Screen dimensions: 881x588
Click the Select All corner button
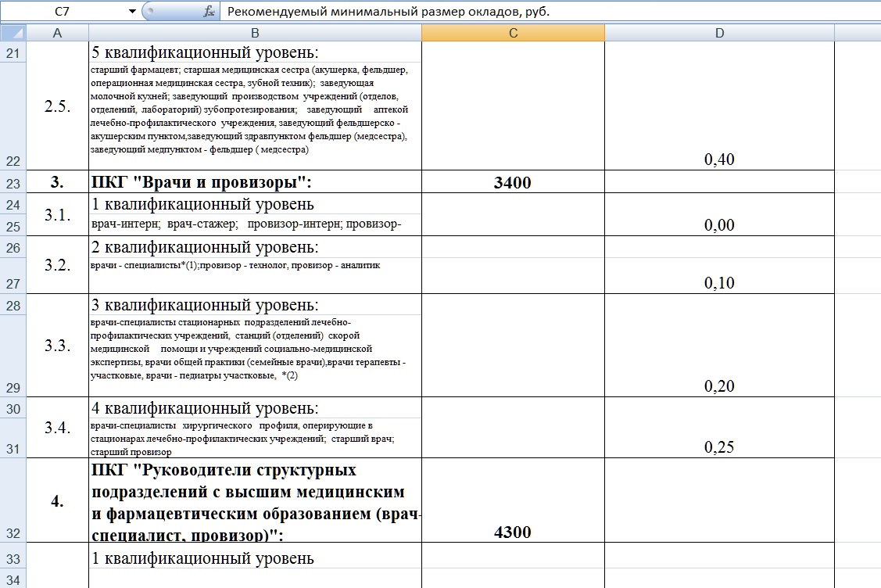coord(13,33)
